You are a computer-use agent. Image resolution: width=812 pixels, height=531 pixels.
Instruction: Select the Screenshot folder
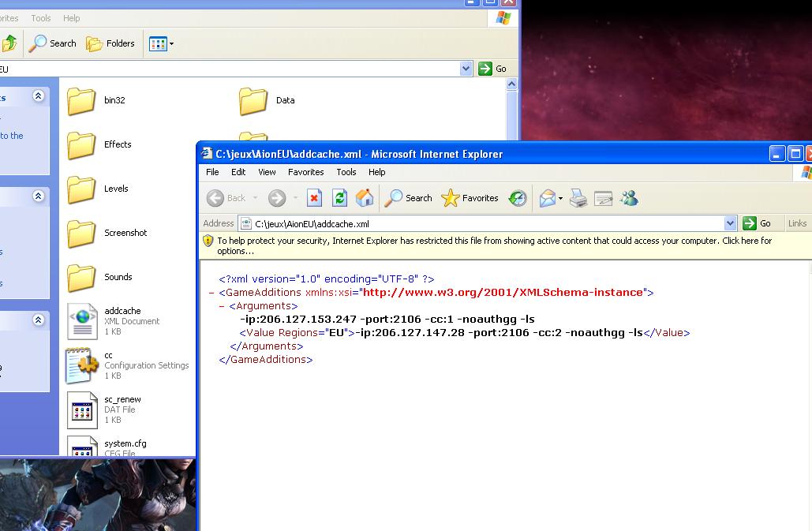pyautogui.click(x=107, y=233)
